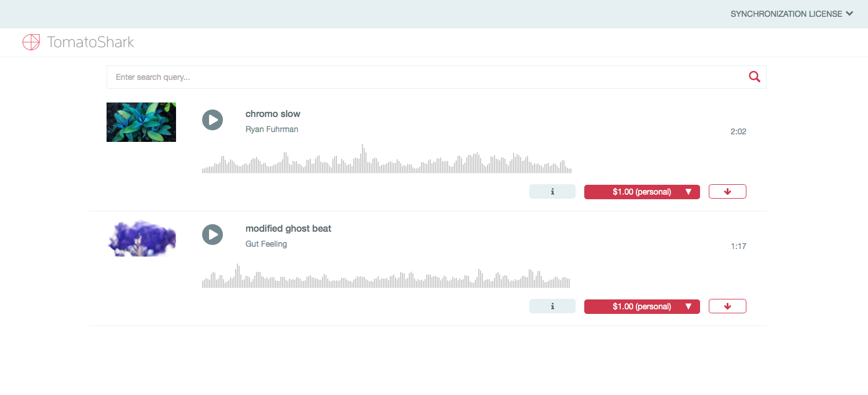This screenshot has width=868, height=395.
Task: Play the track chromo slow
Action: (213, 120)
